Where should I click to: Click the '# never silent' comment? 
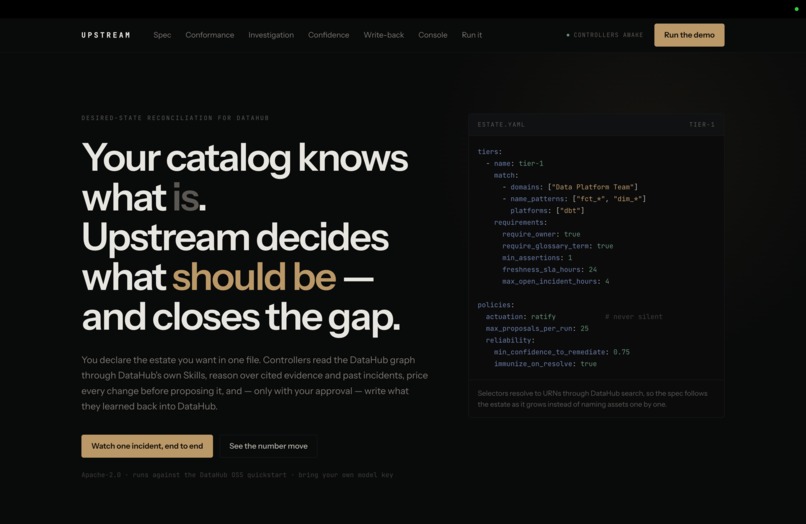tap(634, 317)
